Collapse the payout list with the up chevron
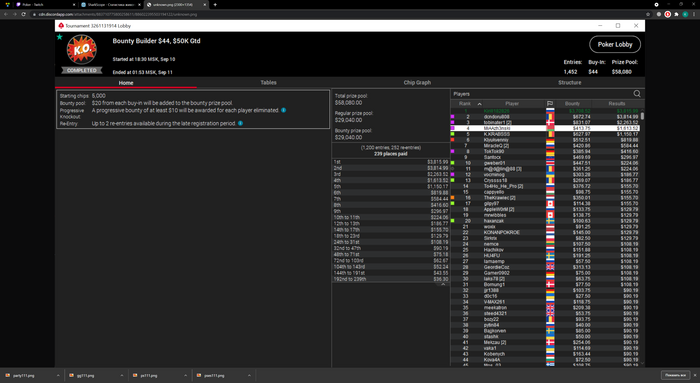 coord(443,284)
